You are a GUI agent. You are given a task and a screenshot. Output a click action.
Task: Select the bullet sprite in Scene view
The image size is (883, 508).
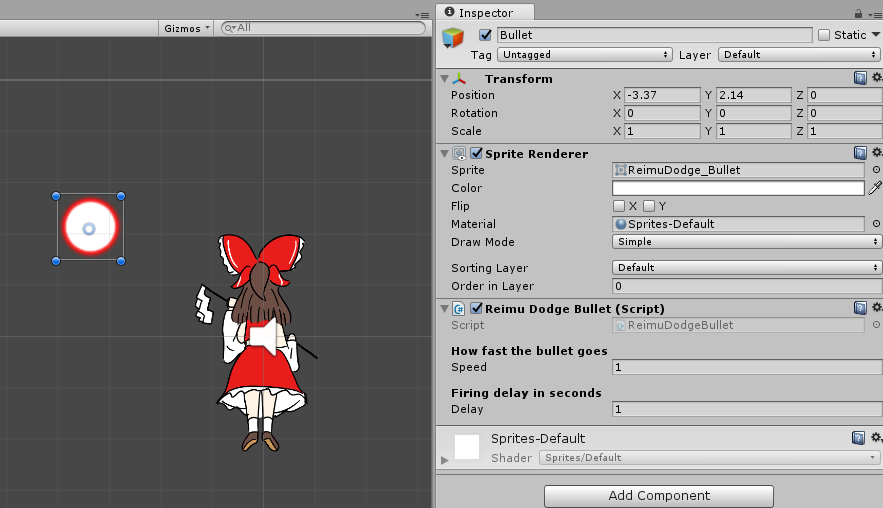(x=90, y=227)
